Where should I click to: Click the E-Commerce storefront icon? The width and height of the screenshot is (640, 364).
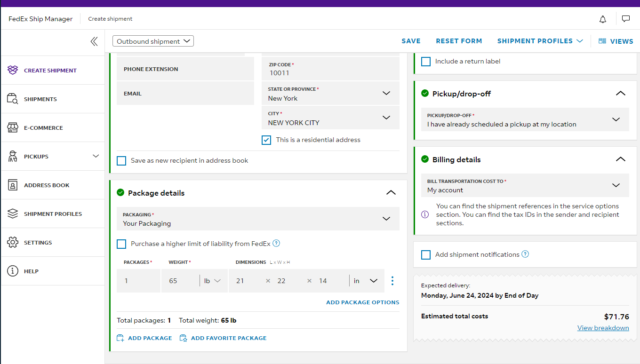tap(13, 128)
